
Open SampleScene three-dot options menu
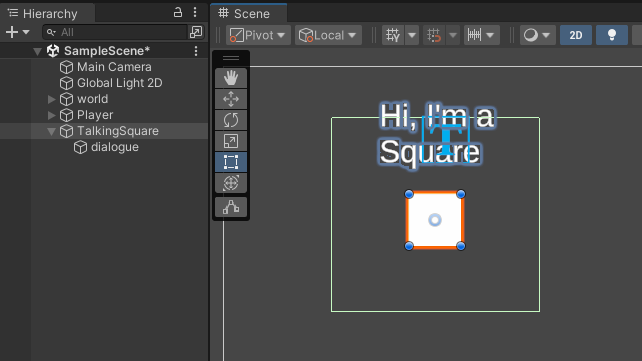tap(196, 51)
